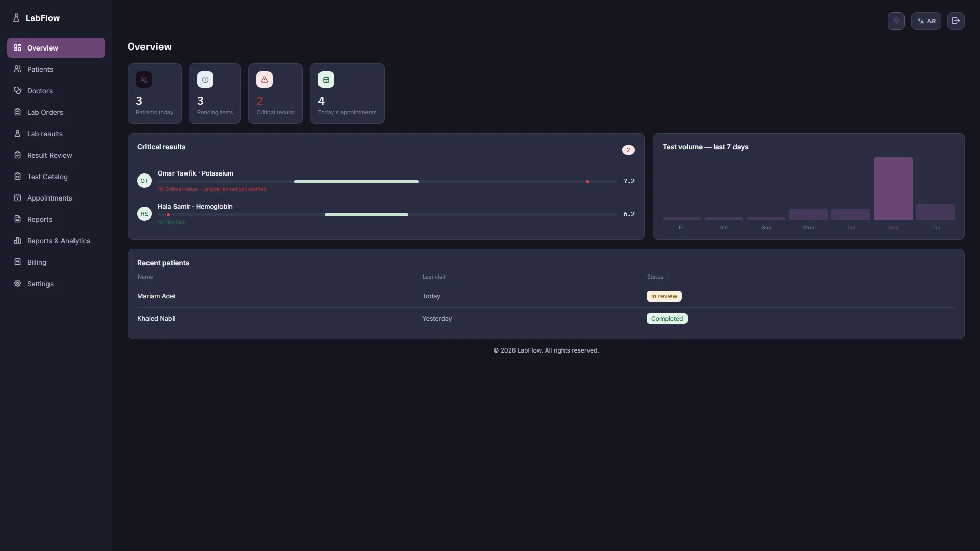Click the HS avatar for Hala Samir

[x=144, y=214]
